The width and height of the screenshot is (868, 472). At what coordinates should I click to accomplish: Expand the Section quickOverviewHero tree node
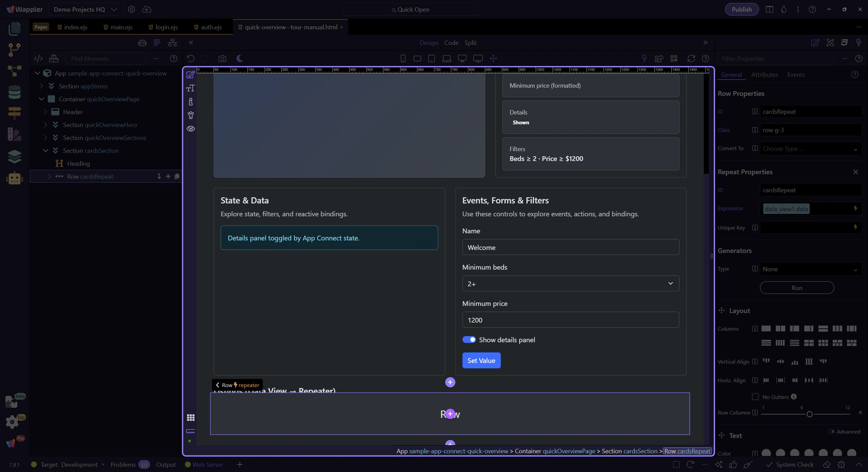pos(46,125)
